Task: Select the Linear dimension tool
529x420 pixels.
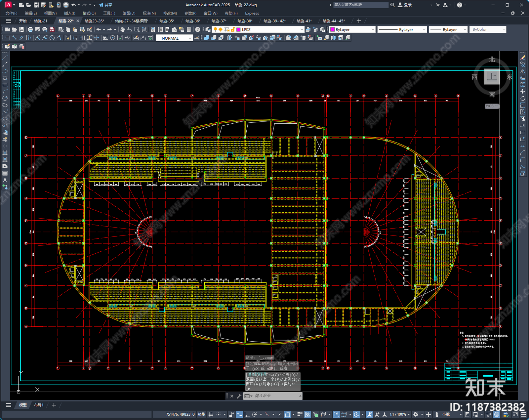Action: (7, 38)
